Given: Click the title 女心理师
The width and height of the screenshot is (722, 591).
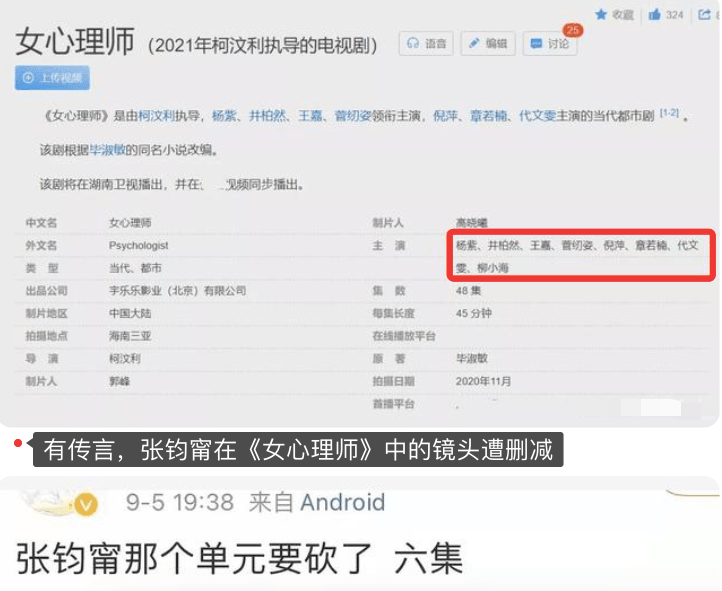Looking at the screenshot, I should 76,41.
